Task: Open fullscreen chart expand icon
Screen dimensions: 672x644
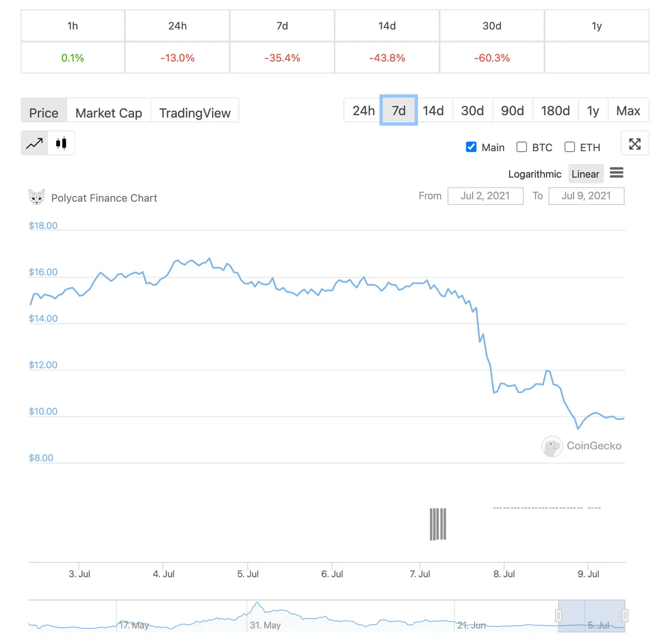Action: 635,144
